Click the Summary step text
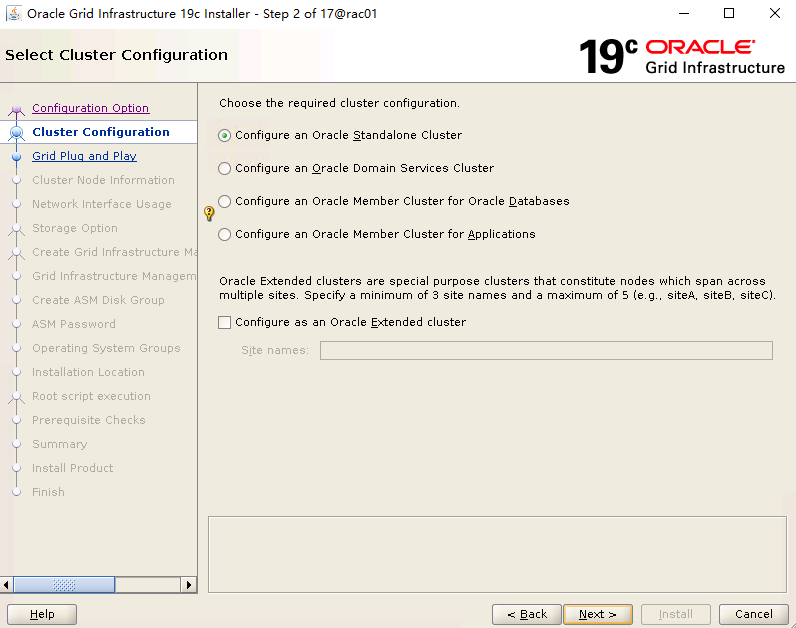796x628 pixels. [x=59, y=444]
